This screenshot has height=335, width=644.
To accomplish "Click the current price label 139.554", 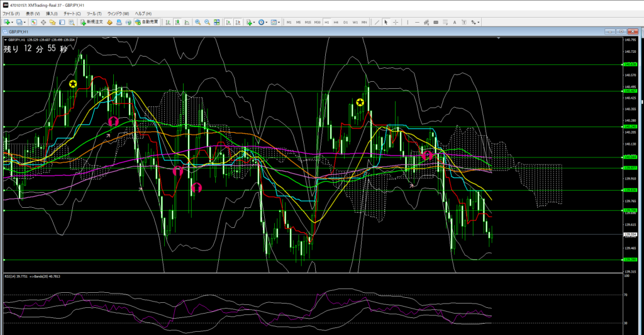I will (x=630, y=234).
